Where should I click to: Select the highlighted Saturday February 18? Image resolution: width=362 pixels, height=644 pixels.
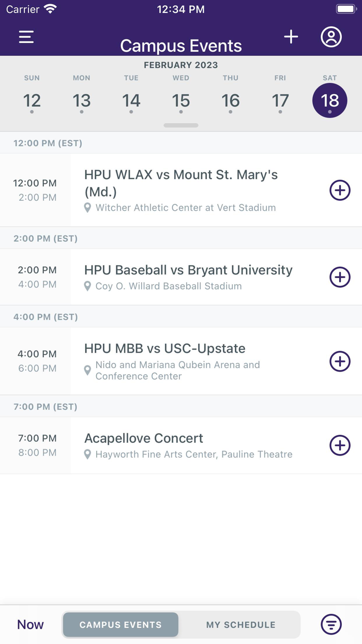click(329, 100)
